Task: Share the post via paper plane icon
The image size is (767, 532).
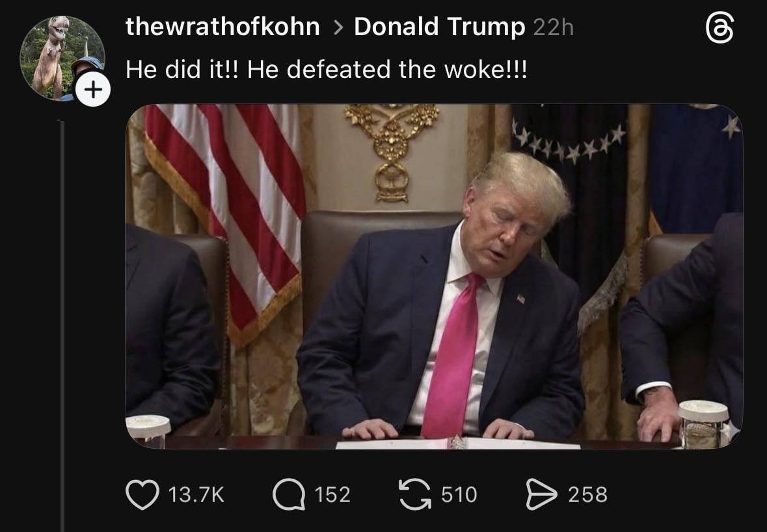Action: (541, 494)
